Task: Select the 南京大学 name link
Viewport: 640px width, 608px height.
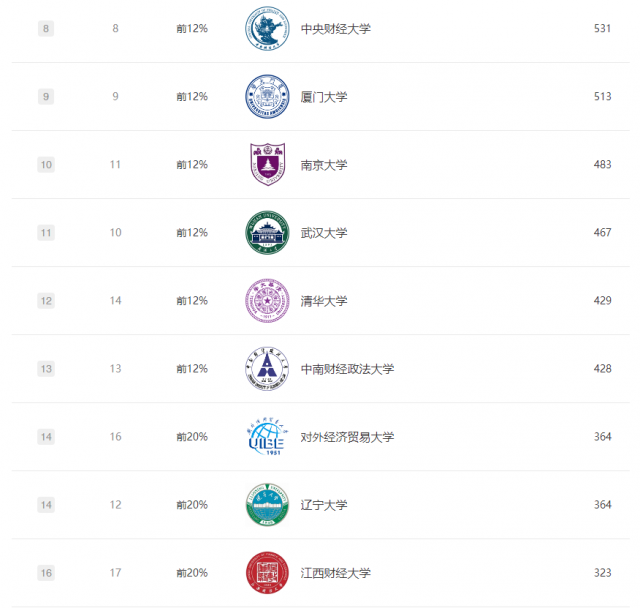Action: pyautogui.click(x=323, y=165)
